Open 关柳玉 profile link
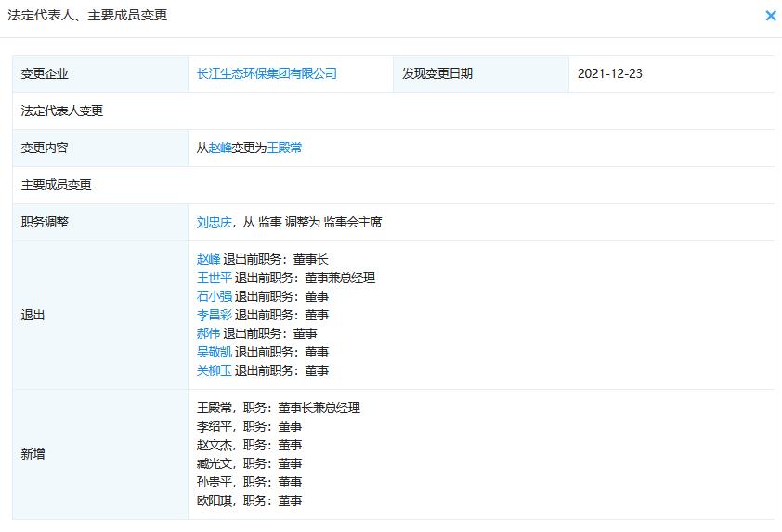The width and height of the screenshot is (782, 532). coord(215,370)
